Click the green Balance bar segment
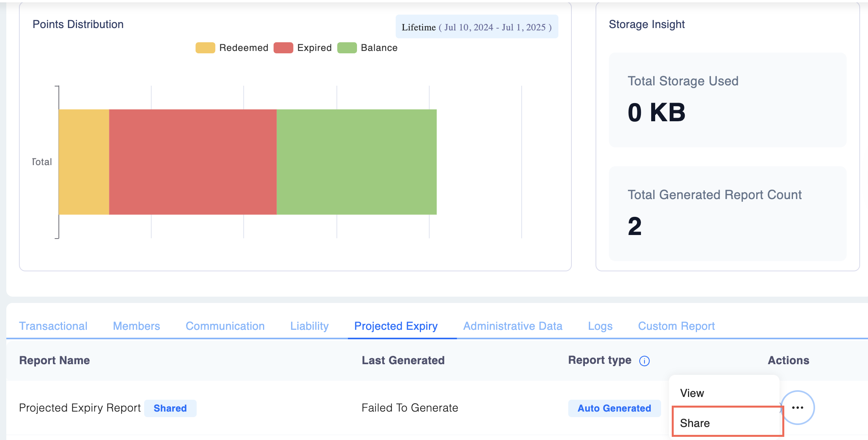868x440 pixels. click(x=357, y=162)
